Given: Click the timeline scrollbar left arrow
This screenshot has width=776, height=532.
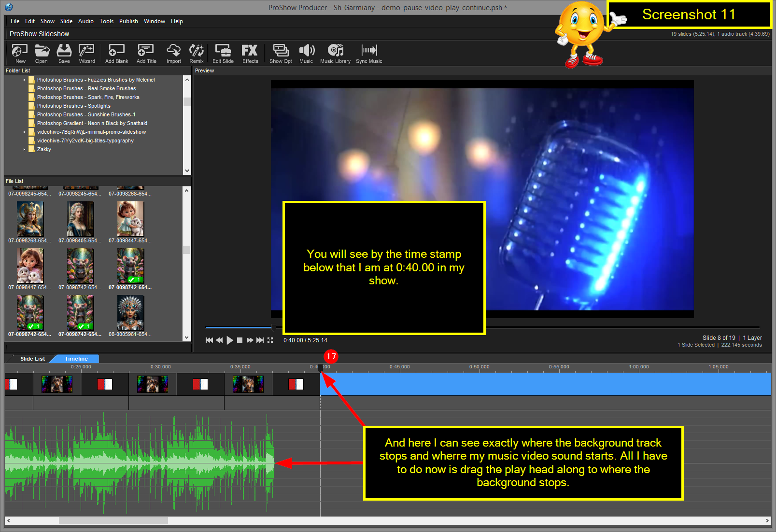Looking at the screenshot, I should tap(9, 521).
